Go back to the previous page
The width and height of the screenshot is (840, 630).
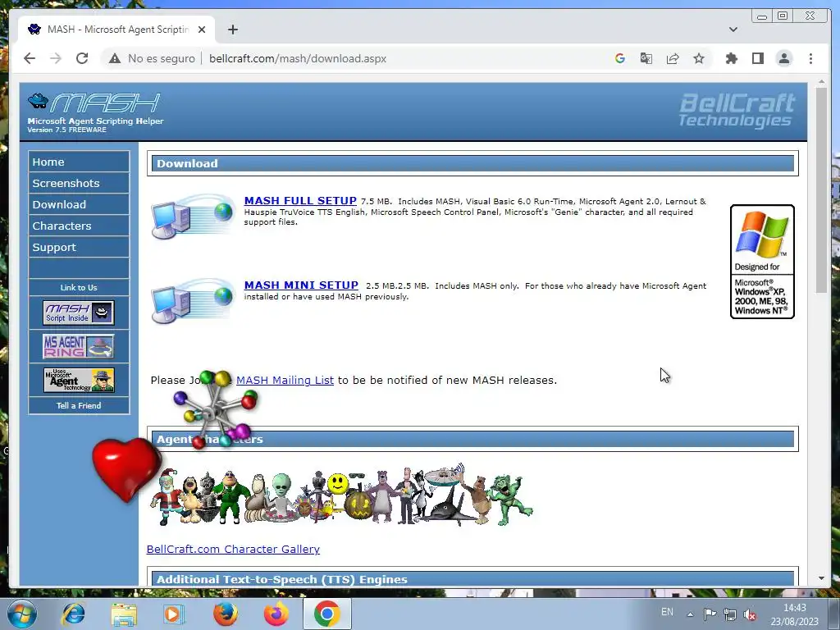pyautogui.click(x=30, y=58)
